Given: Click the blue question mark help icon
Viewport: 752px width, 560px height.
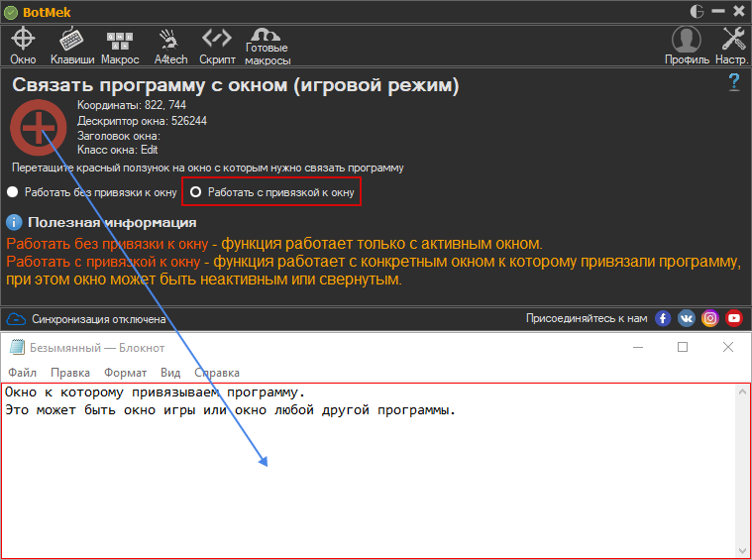Looking at the screenshot, I should click(734, 82).
